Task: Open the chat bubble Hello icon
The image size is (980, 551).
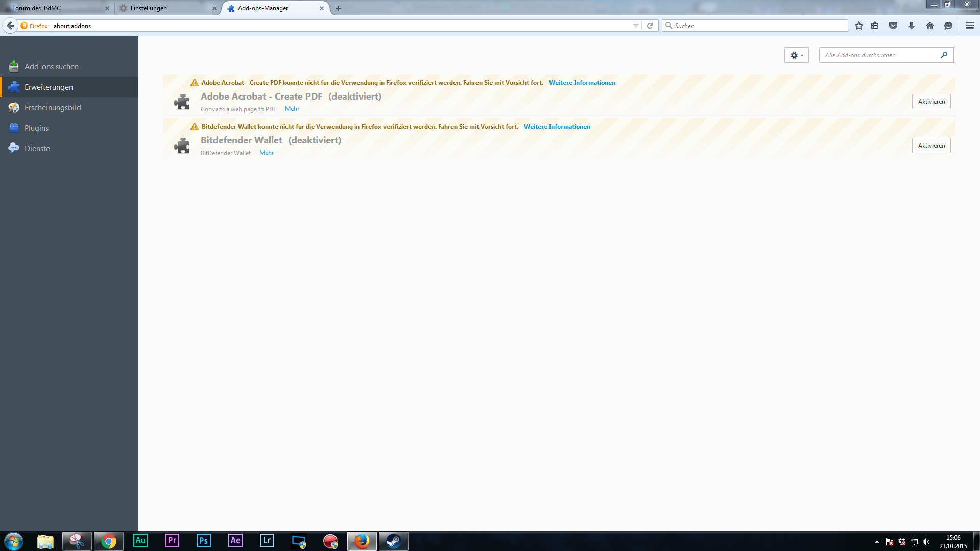Action: [x=948, y=26]
